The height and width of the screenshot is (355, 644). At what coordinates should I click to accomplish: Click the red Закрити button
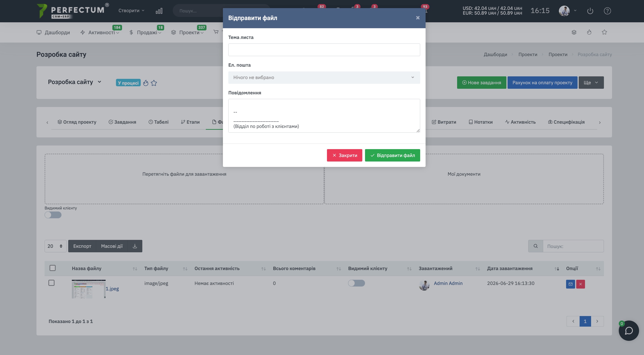click(345, 155)
